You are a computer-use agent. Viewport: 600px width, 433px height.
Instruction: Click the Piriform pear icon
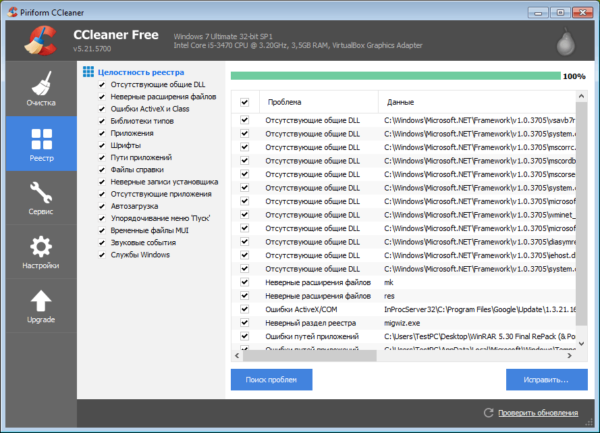tap(566, 41)
